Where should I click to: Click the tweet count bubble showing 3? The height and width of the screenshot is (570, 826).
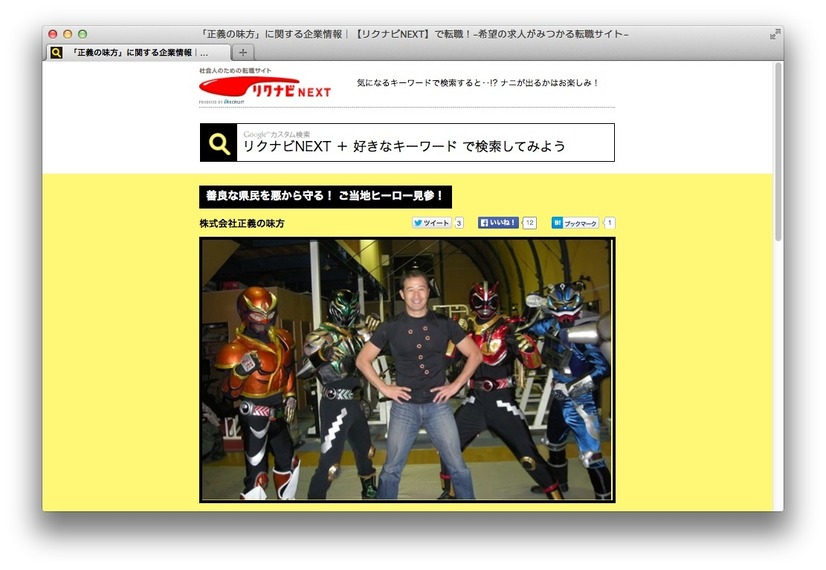(459, 223)
